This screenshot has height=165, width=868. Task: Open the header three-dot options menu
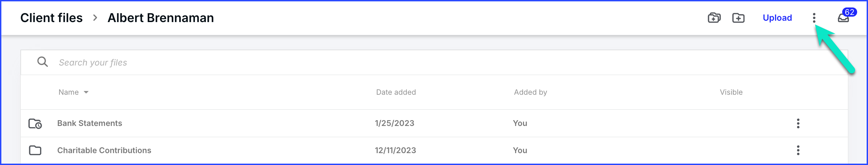814,18
